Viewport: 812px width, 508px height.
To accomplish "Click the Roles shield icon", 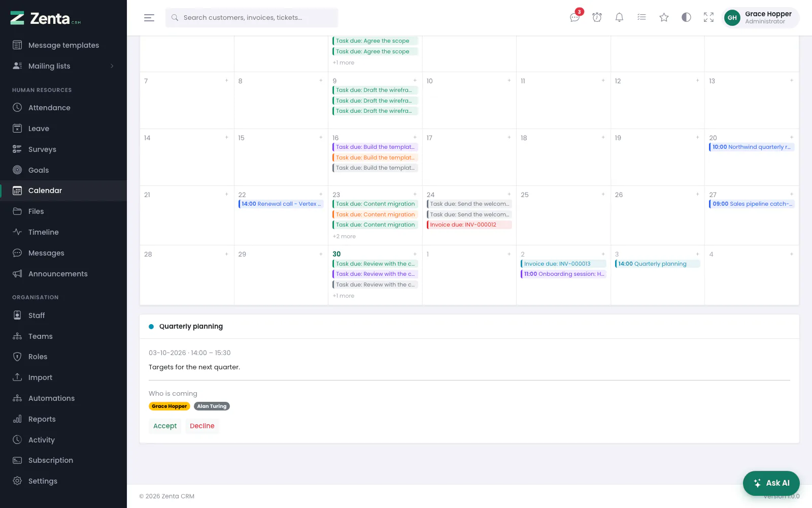I will pyautogui.click(x=17, y=357).
